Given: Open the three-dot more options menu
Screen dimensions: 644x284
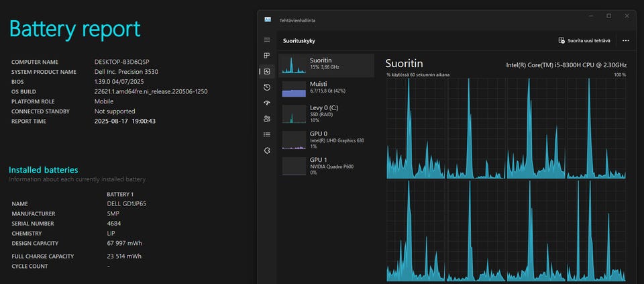Looking at the screenshot, I should point(625,40).
